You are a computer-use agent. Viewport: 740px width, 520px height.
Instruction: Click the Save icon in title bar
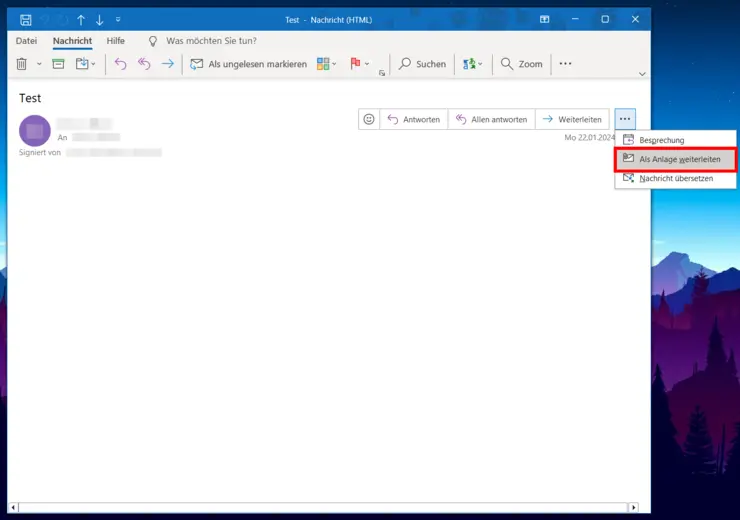click(26, 20)
